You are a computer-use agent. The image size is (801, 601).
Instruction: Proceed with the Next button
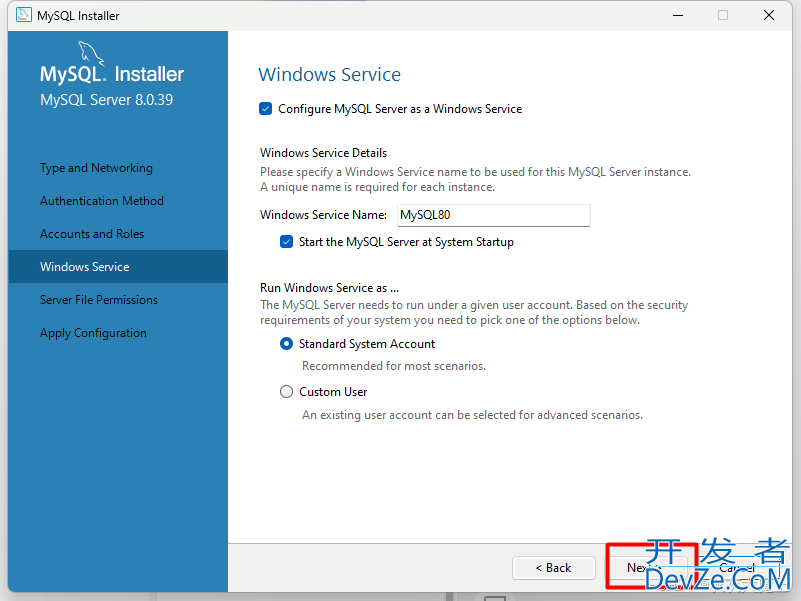coord(646,568)
